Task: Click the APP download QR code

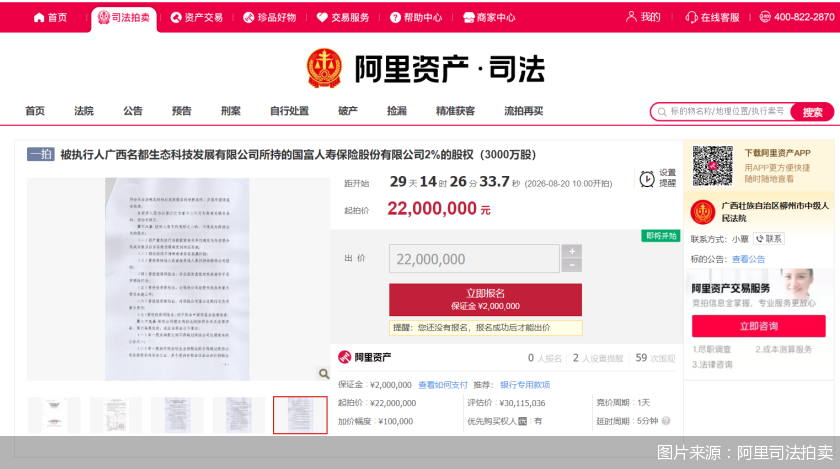Action: pos(712,166)
